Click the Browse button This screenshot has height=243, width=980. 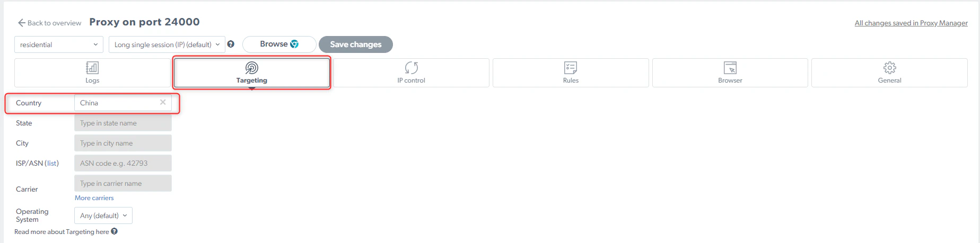coord(279,44)
